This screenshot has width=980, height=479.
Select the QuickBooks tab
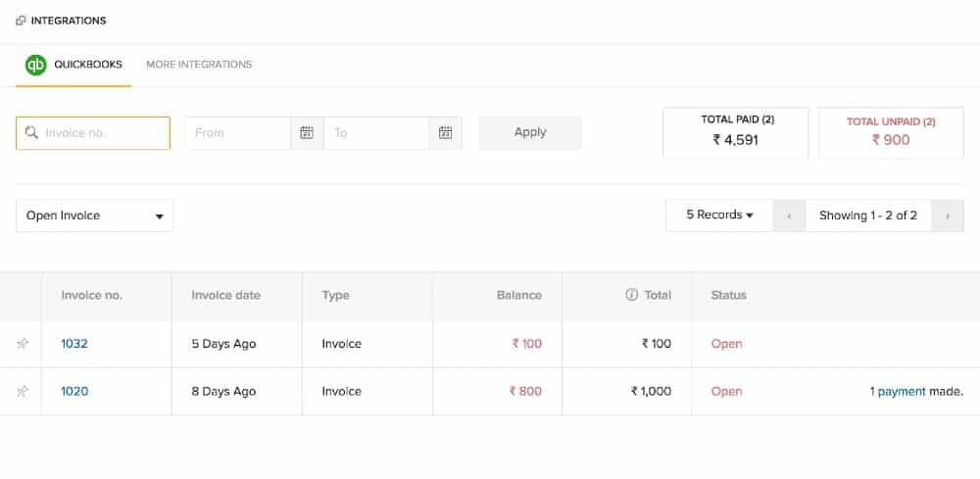pos(87,65)
